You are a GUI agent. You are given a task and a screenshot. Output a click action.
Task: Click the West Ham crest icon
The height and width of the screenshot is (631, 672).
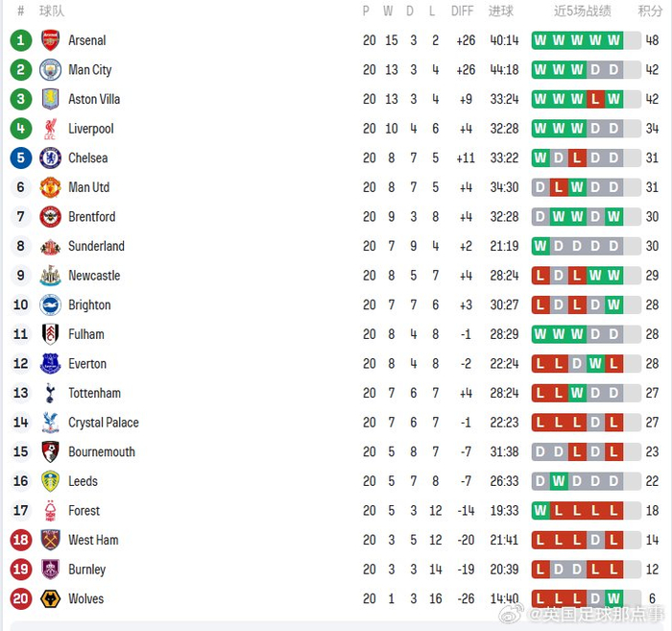pyautogui.click(x=50, y=540)
